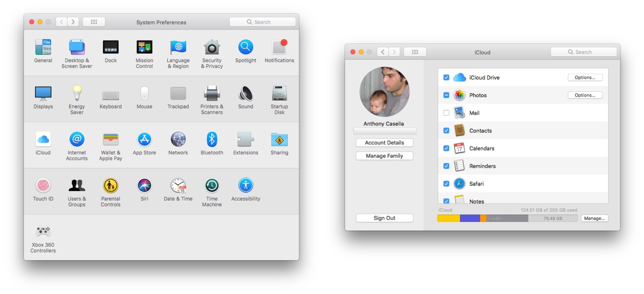Open Options for iCloud Drive
This screenshot has height=294, width=644.
(x=585, y=77)
